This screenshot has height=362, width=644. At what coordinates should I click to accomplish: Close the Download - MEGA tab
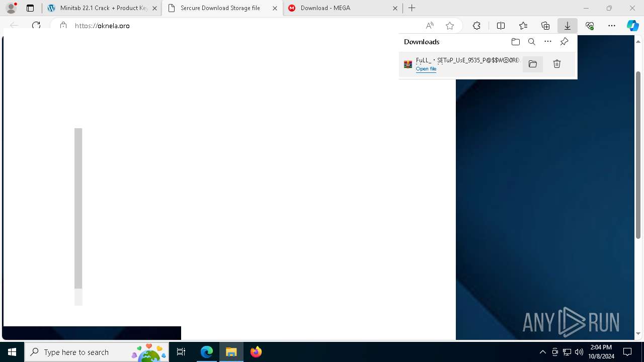click(x=395, y=8)
